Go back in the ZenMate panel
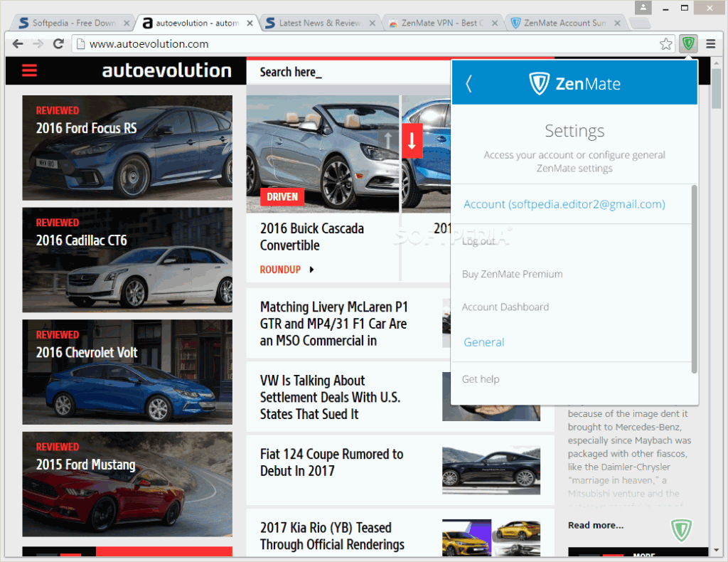Viewport: 728px width, 562px height. [x=469, y=84]
